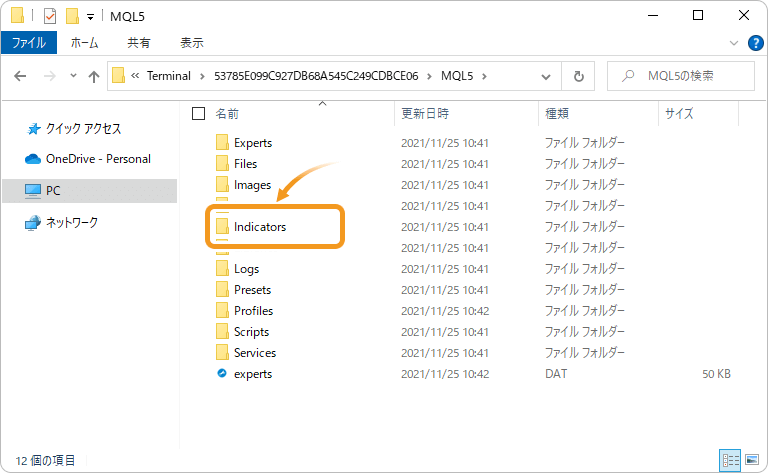
Task: Click the Services folder icon
Action: [222, 353]
